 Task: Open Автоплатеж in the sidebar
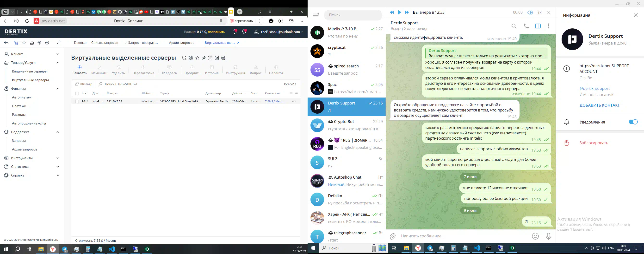click(x=22, y=98)
